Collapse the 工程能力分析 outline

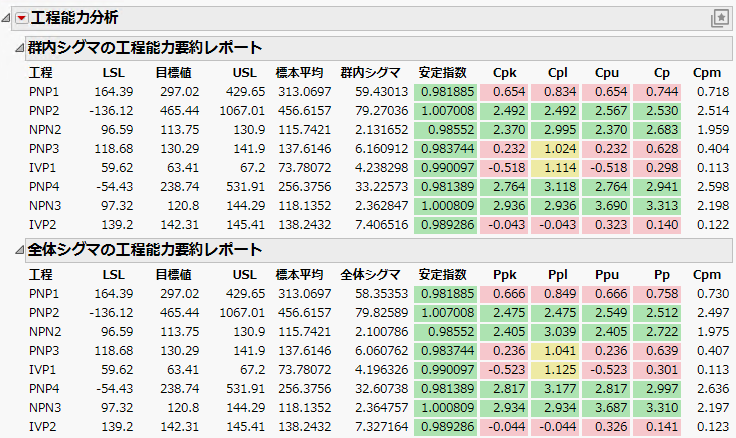pos(8,18)
